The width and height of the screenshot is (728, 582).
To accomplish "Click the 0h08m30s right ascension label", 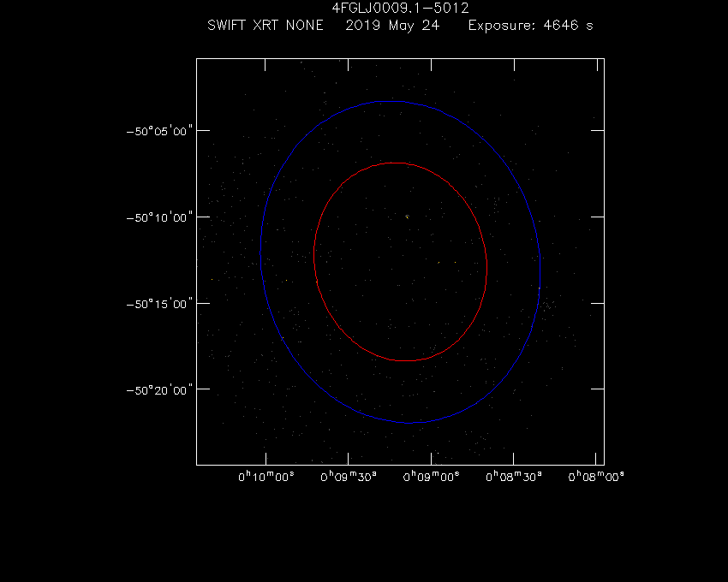I will (514, 477).
